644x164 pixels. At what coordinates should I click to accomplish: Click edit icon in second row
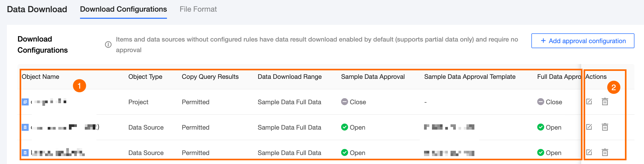pos(589,127)
